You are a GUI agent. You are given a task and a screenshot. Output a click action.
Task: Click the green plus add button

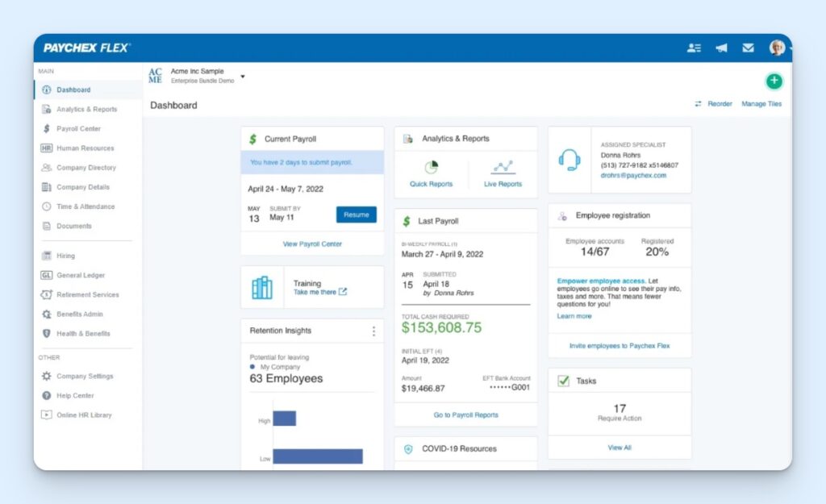click(x=774, y=81)
